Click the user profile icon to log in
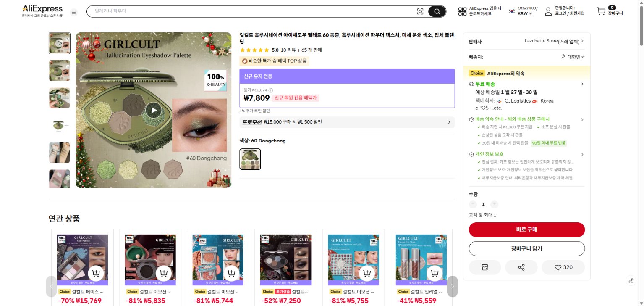The image size is (644, 306). 548,12
